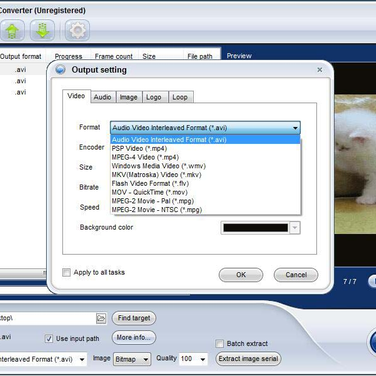Click the Extract image serial button
The image size is (376, 376).
[248, 359]
